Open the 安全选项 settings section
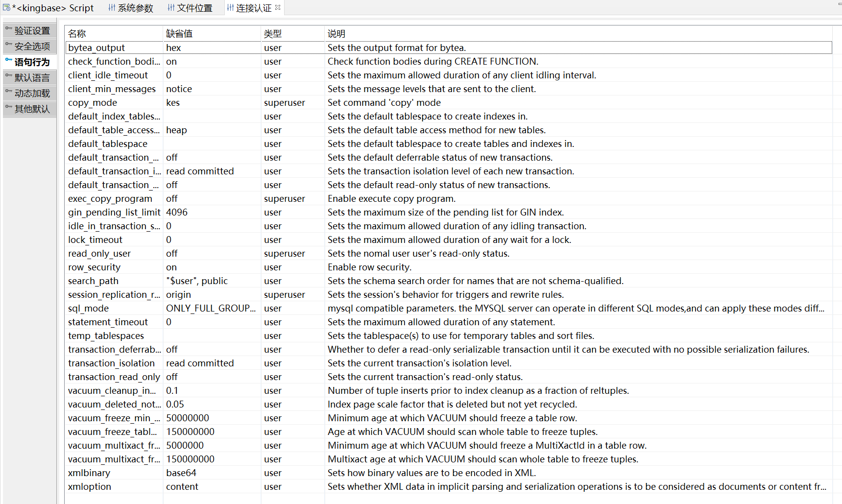The height and width of the screenshot is (504, 842). [31, 46]
